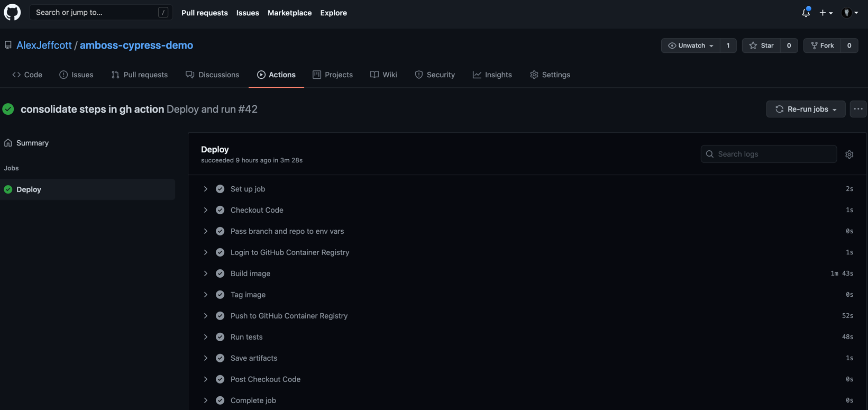Click the GitHub Octocat logo

[12, 12]
